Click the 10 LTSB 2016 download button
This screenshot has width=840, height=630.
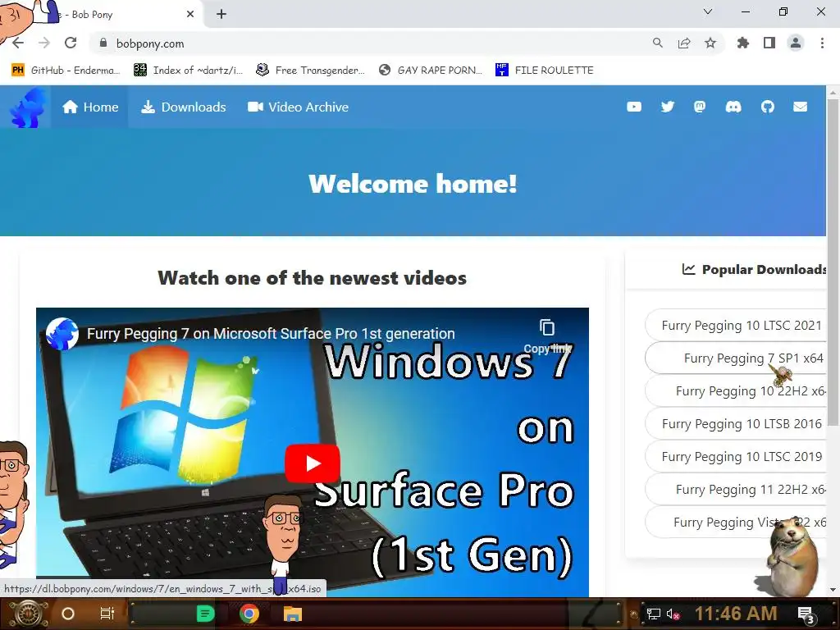pos(736,424)
